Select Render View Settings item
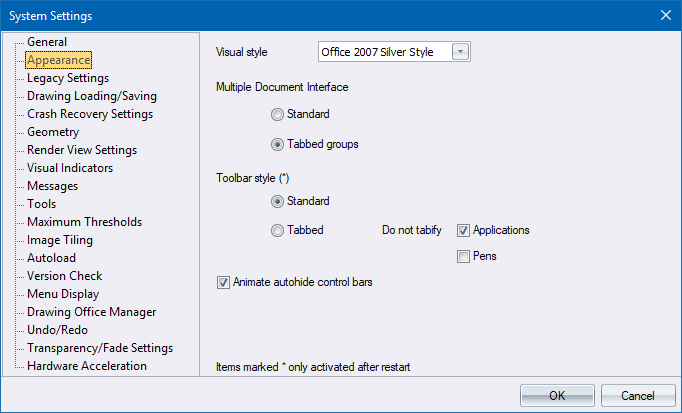 click(x=82, y=150)
